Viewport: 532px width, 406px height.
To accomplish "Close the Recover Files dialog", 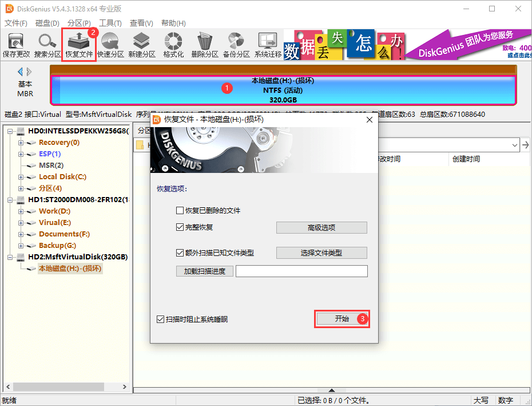I will [x=370, y=120].
